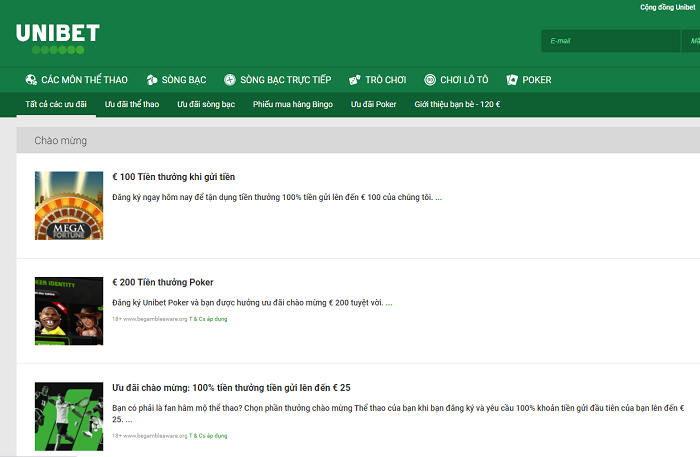Open the Mega Fortune promotion thumbnail
Image resolution: width=700 pixels, height=457 pixels.
[x=69, y=205]
